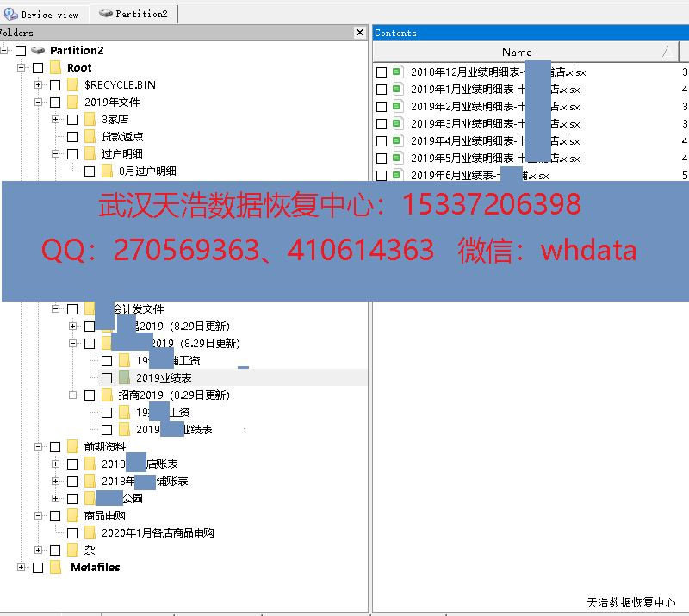
Task: Tick the checkbox next to 2019年文件 folder
Action: click(x=55, y=103)
